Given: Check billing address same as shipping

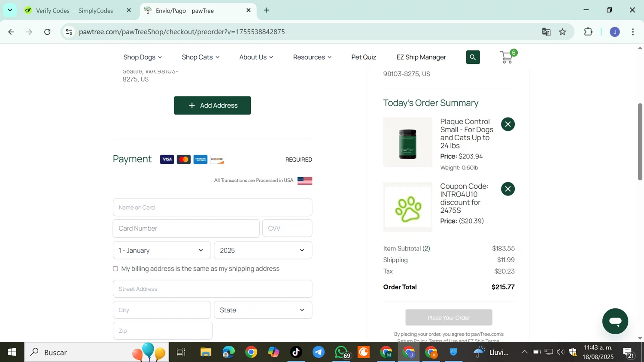Looking at the screenshot, I should pos(115,269).
